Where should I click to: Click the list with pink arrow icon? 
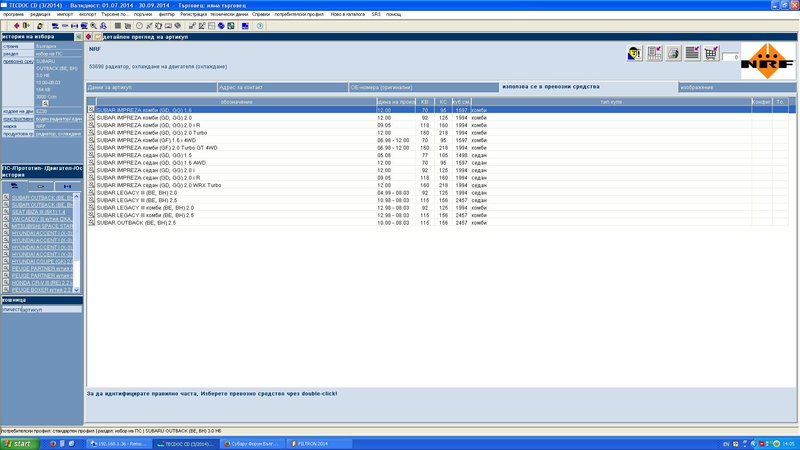tap(692, 53)
